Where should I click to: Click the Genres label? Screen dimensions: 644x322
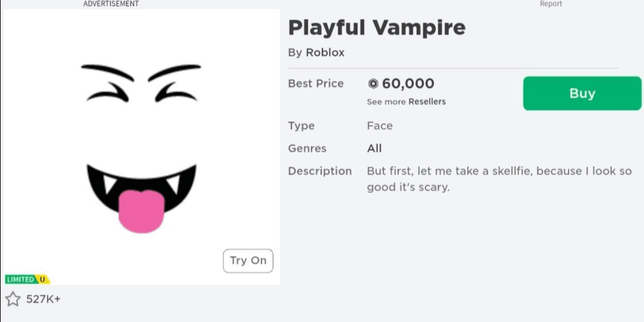point(307,148)
